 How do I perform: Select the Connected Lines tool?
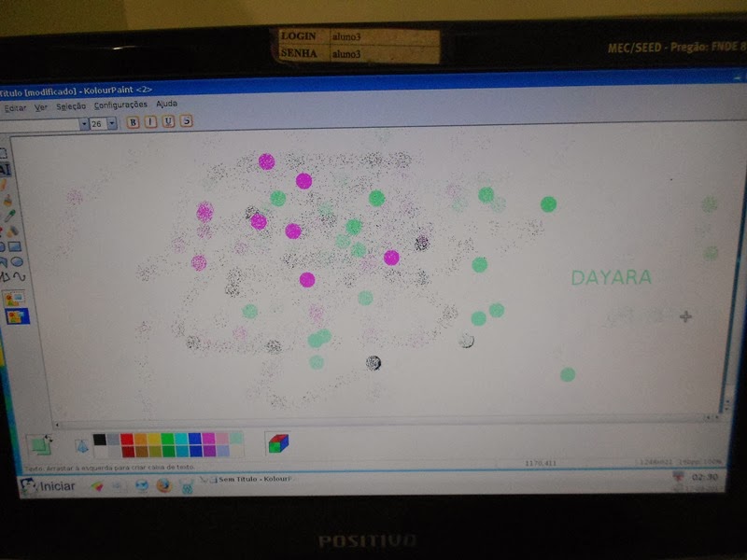tap(6, 276)
